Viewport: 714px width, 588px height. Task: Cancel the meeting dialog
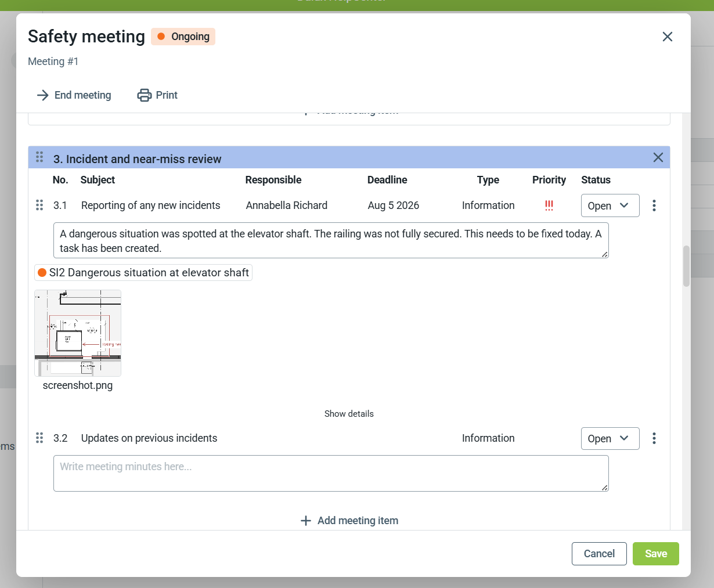click(x=599, y=554)
